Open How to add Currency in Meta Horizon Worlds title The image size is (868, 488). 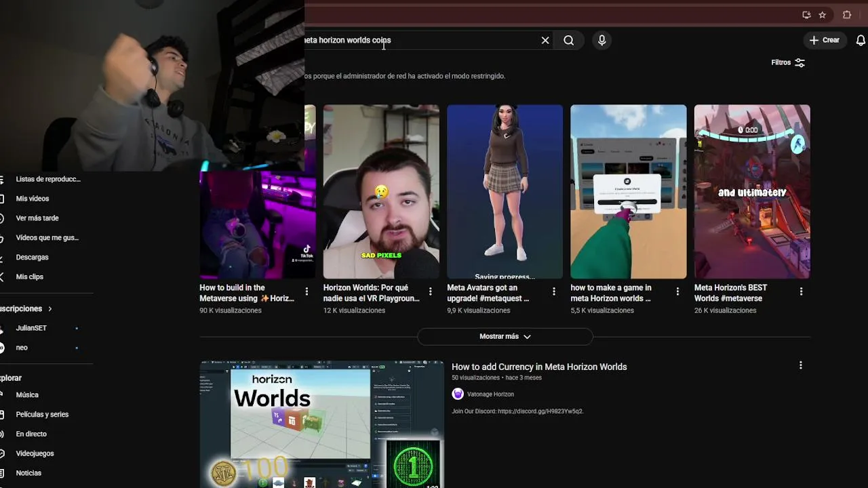(x=539, y=367)
